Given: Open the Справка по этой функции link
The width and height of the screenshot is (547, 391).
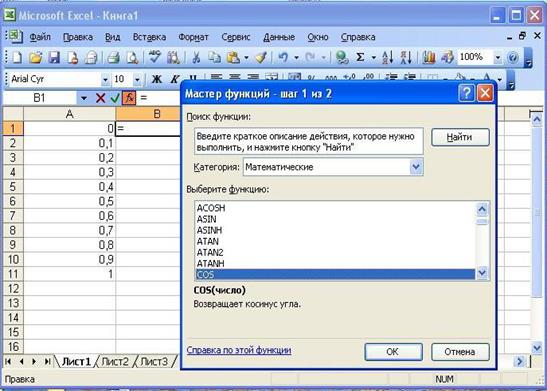Looking at the screenshot, I should (x=239, y=350).
